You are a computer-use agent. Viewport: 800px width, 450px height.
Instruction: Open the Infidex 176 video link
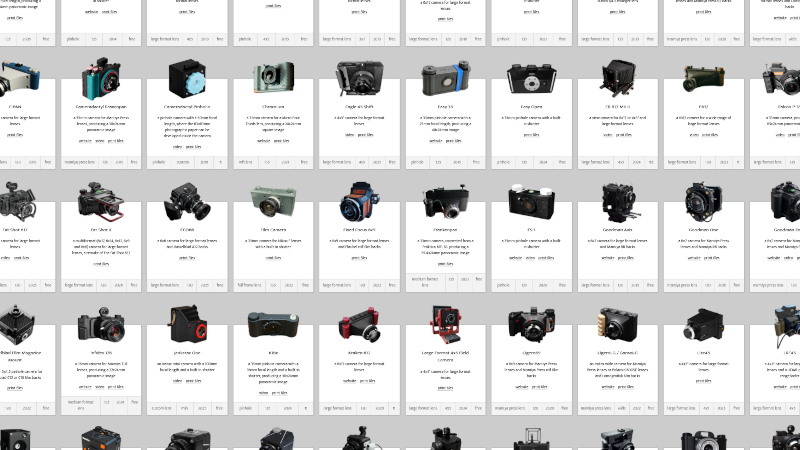[102, 385]
